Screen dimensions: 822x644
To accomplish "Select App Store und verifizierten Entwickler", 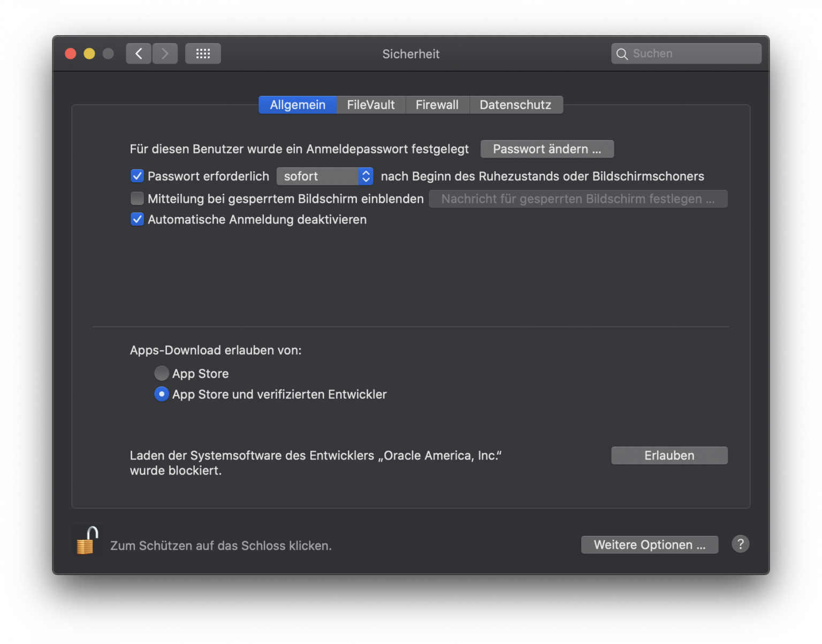I will click(x=161, y=394).
